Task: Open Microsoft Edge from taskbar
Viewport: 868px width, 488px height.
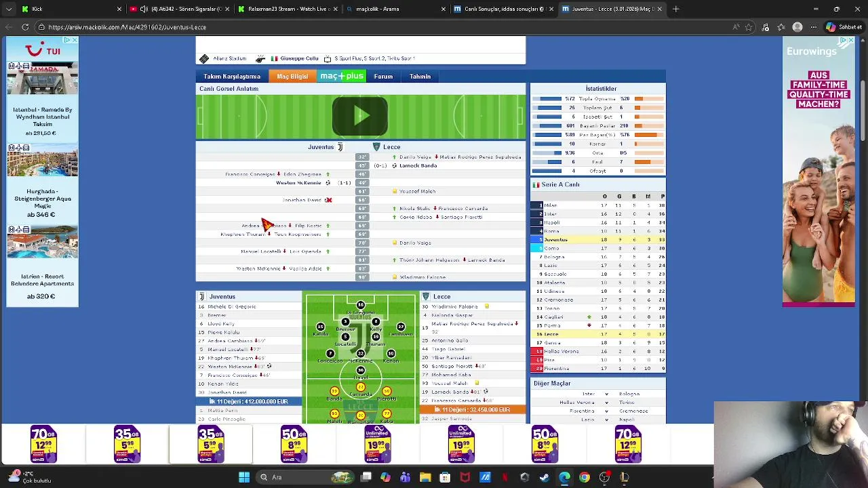Action: [564, 477]
